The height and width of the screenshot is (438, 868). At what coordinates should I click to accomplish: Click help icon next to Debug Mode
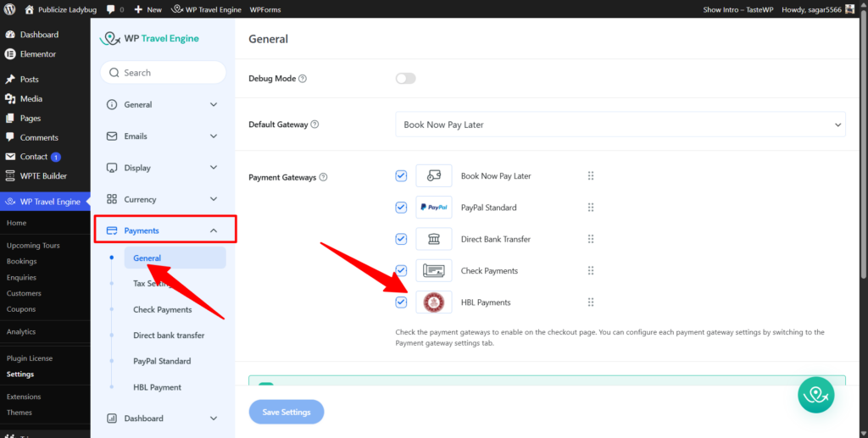303,79
